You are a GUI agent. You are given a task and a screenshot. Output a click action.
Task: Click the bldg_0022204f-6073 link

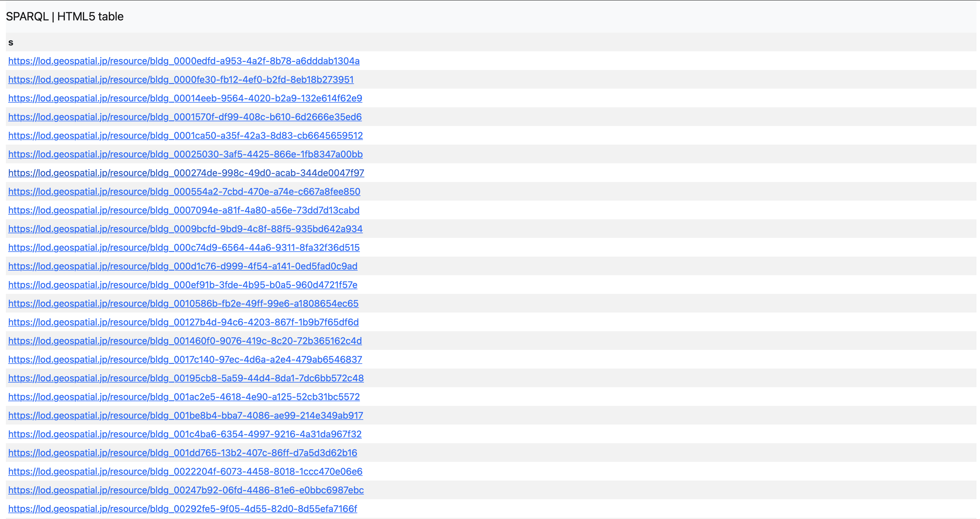pos(185,471)
